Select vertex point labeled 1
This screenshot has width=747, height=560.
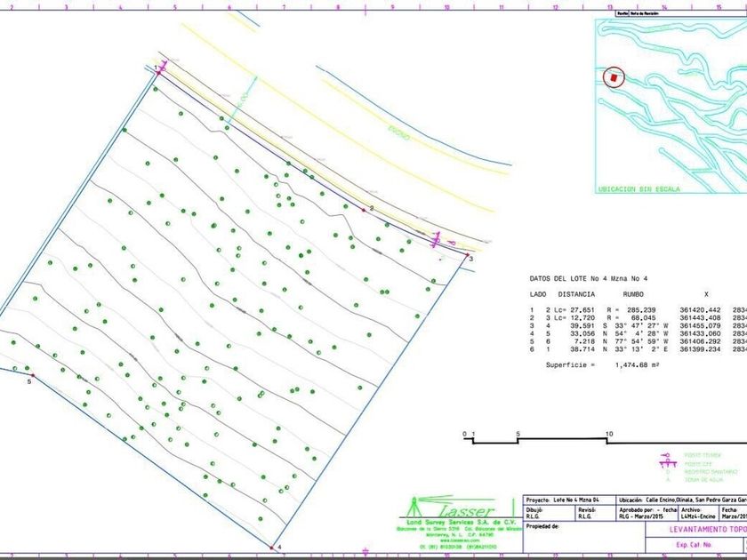(158, 72)
